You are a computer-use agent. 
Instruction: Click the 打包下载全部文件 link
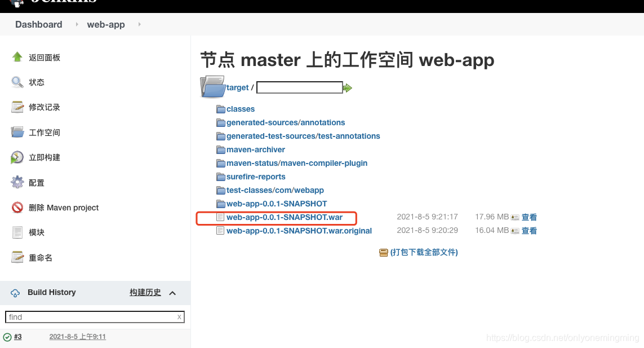click(424, 252)
